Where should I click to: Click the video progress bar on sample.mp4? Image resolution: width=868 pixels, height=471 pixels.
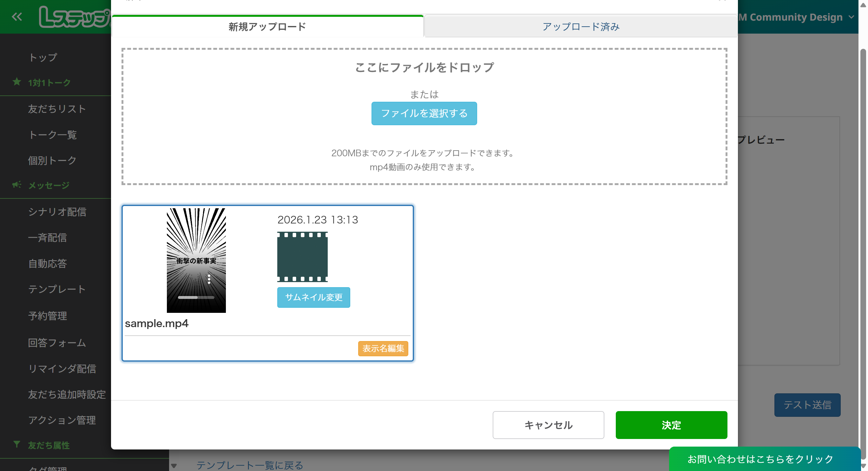196,297
